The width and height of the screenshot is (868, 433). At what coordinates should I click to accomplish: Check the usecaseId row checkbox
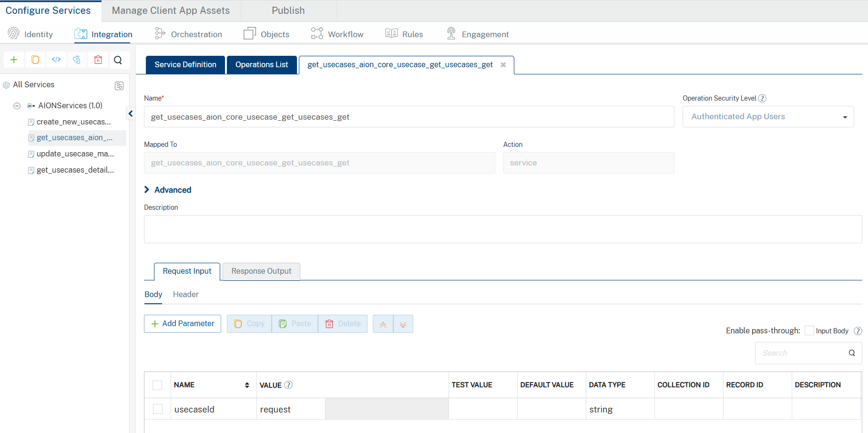click(158, 409)
